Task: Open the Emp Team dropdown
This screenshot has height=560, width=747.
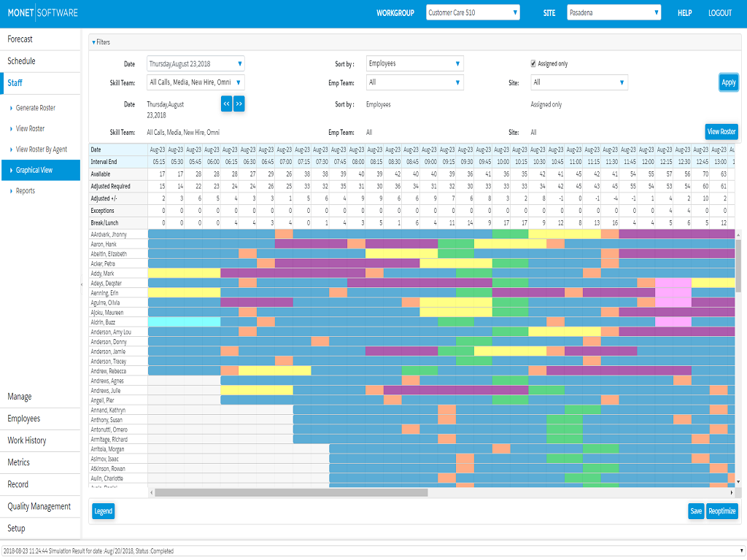Action: tap(414, 82)
